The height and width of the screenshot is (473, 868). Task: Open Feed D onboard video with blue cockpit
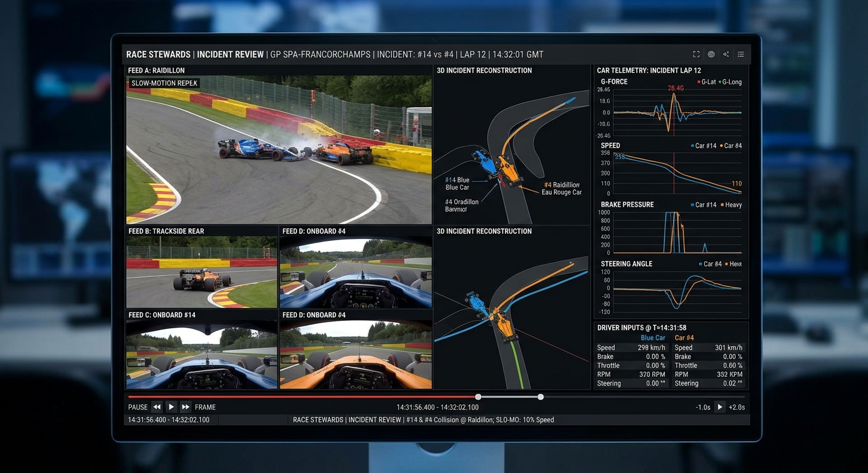pos(356,272)
